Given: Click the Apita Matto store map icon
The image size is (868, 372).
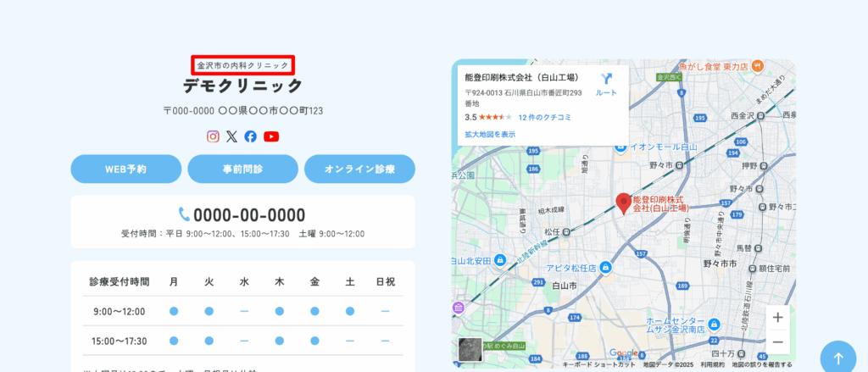Looking at the screenshot, I should pyautogui.click(x=605, y=267).
